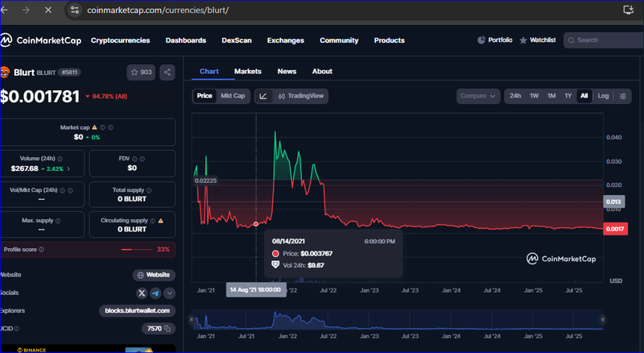Toggle the Log scale on chart
Viewport: 644px width, 353px height.
point(603,96)
